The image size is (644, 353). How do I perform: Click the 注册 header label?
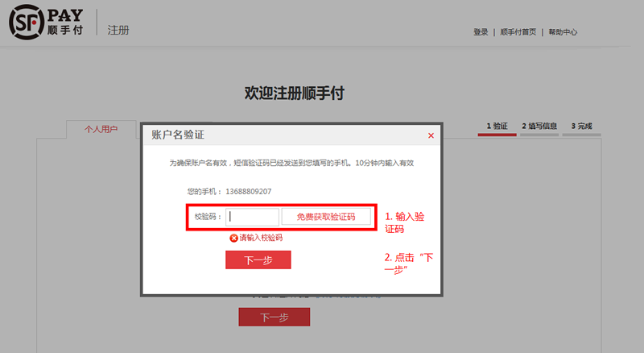(x=118, y=30)
